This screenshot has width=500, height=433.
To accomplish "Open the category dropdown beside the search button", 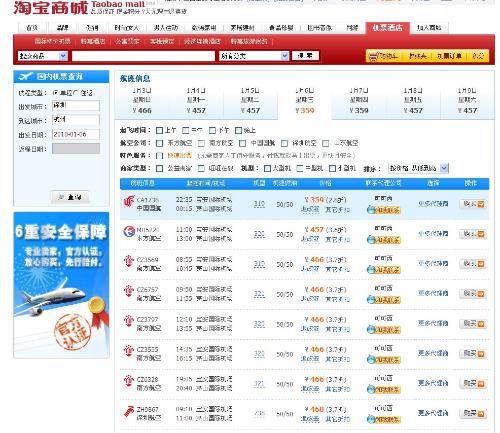I will pos(254,56).
